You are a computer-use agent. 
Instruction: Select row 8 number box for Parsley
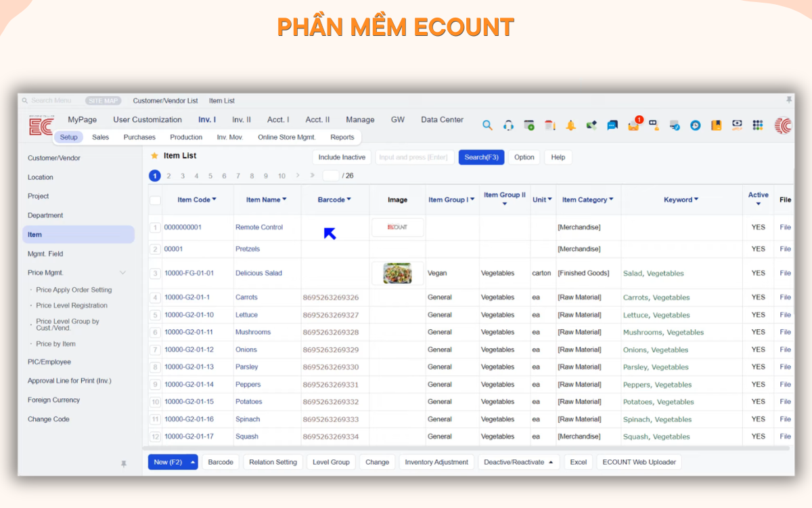(x=156, y=367)
